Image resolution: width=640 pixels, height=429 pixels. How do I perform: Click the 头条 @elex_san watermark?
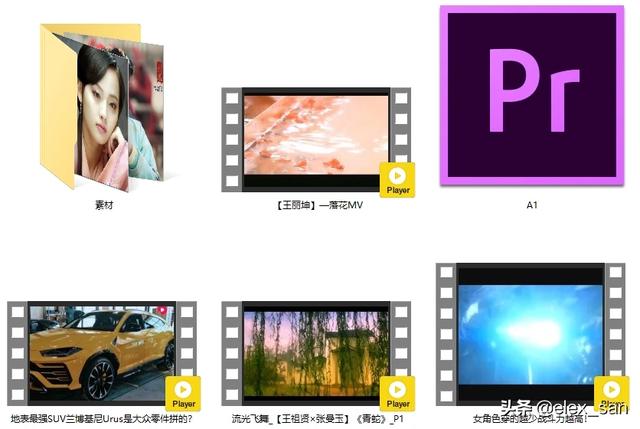click(565, 408)
